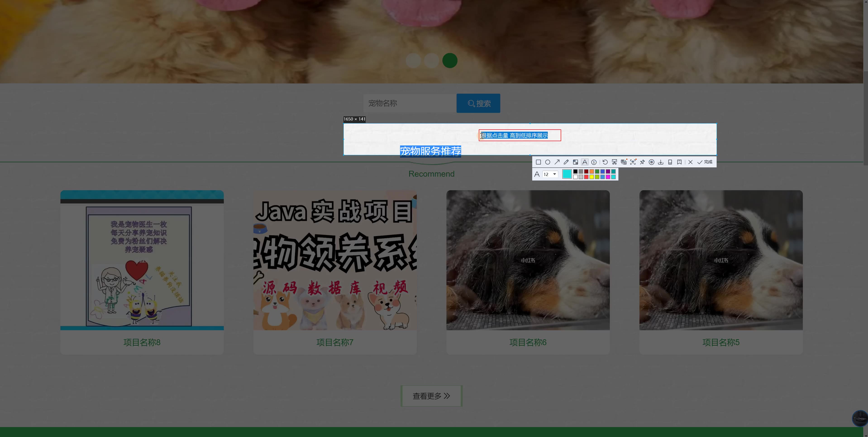Cancel screenshot with the X icon
This screenshot has height=437, width=868.
[x=690, y=162]
